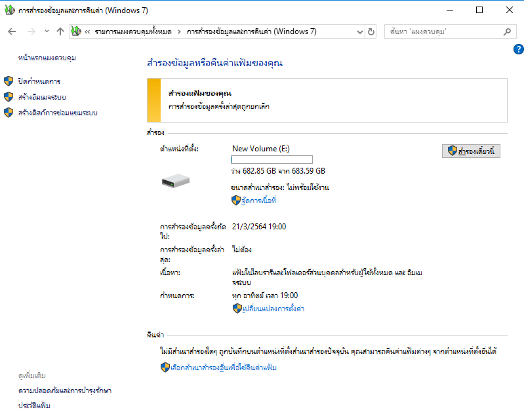Click the search magnifier icon
Image resolution: width=524 pixels, height=420 pixels.
pos(508,31)
